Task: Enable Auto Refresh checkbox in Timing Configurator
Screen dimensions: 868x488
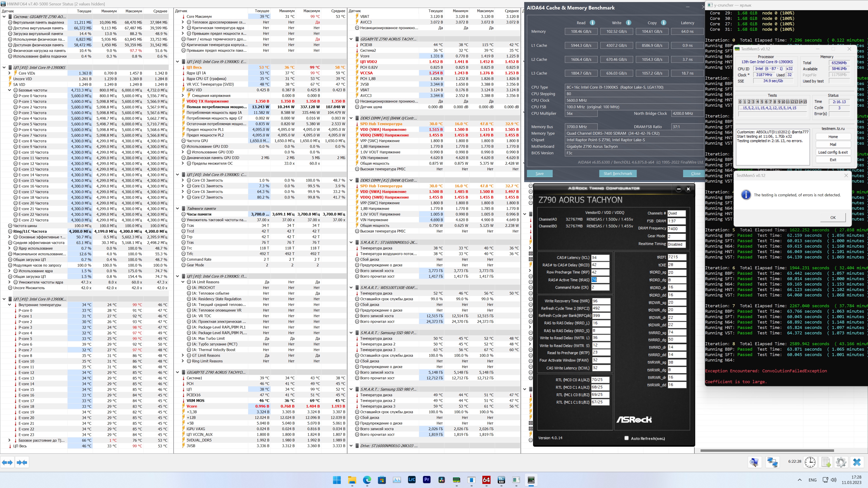Action: (x=626, y=438)
